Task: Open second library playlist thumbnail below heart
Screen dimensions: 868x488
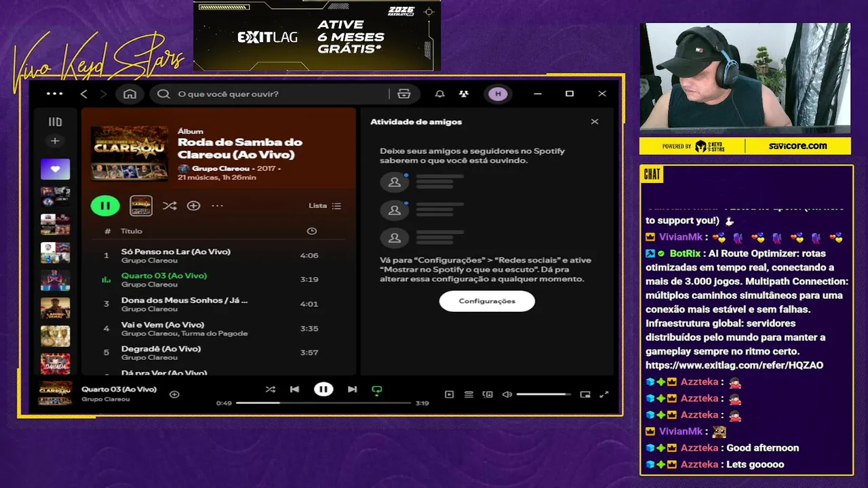Action: click(x=55, y=197)
